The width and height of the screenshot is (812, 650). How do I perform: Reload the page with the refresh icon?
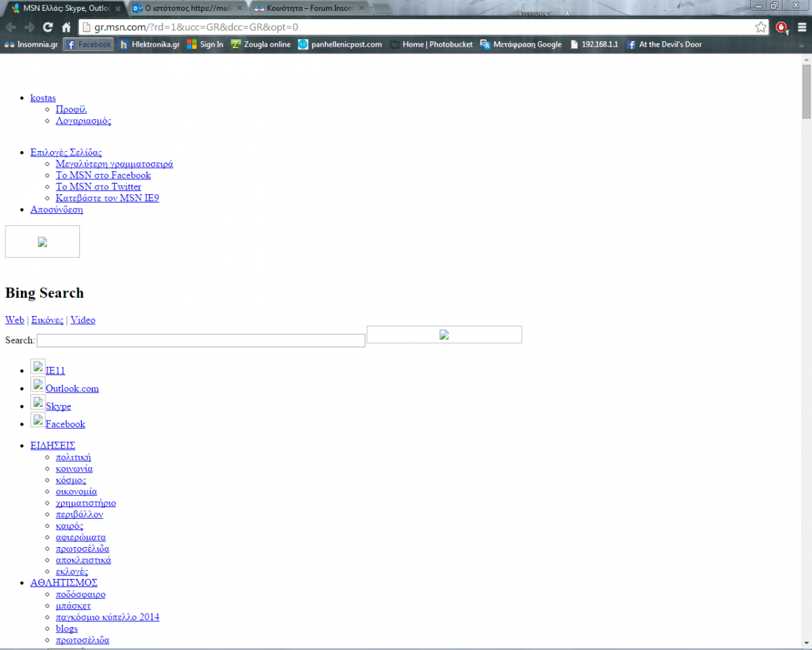[47, 27]
